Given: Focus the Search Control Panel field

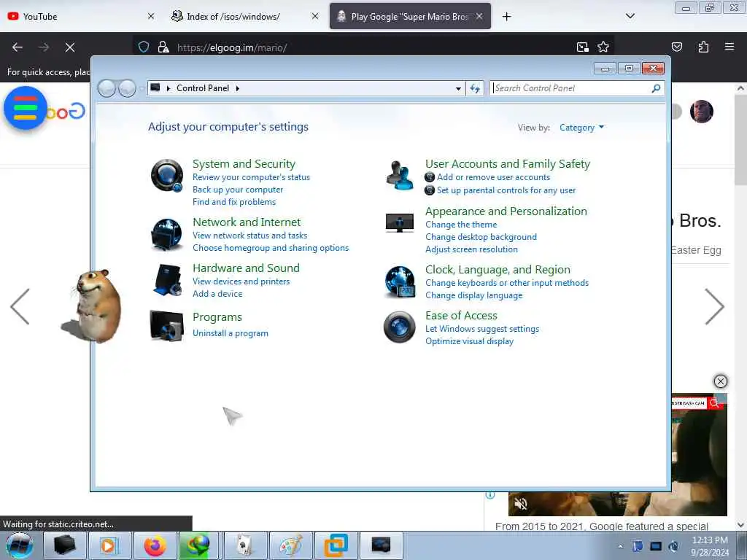Looking at the screenshot, I should coord(570,88).
